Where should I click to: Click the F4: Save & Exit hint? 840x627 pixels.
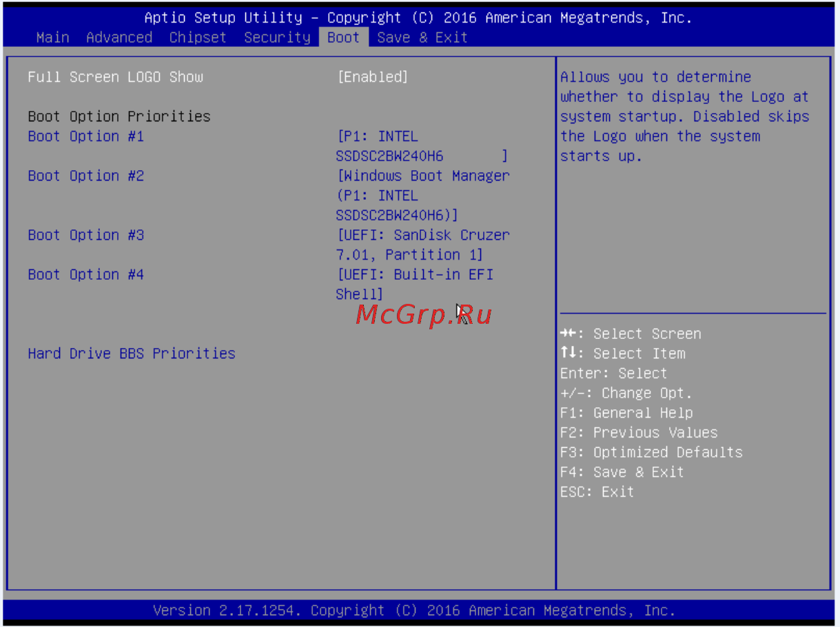click(622, 472)
